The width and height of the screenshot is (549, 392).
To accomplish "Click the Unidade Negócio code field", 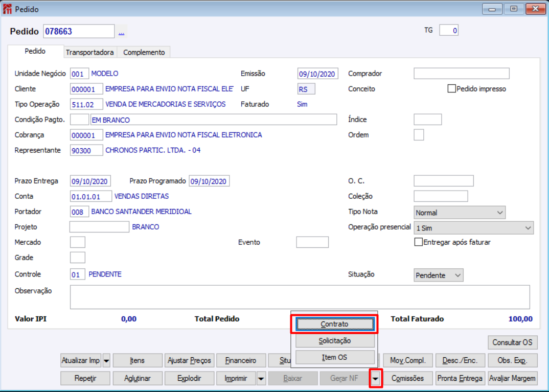I will pos(79,74).
